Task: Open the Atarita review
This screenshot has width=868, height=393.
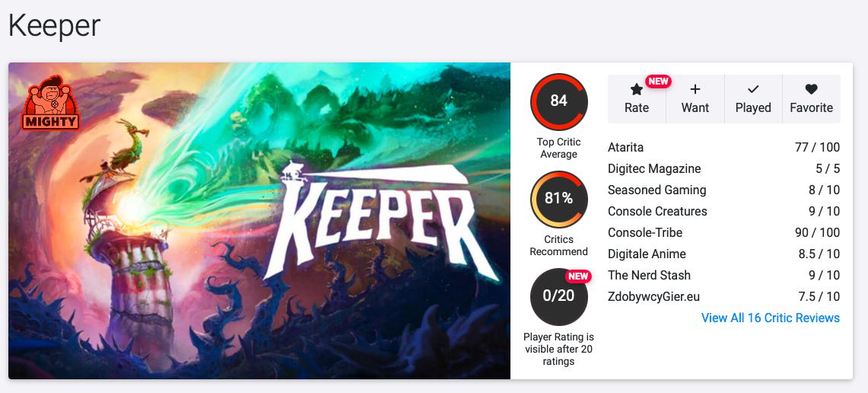Action: pos(625,147)
